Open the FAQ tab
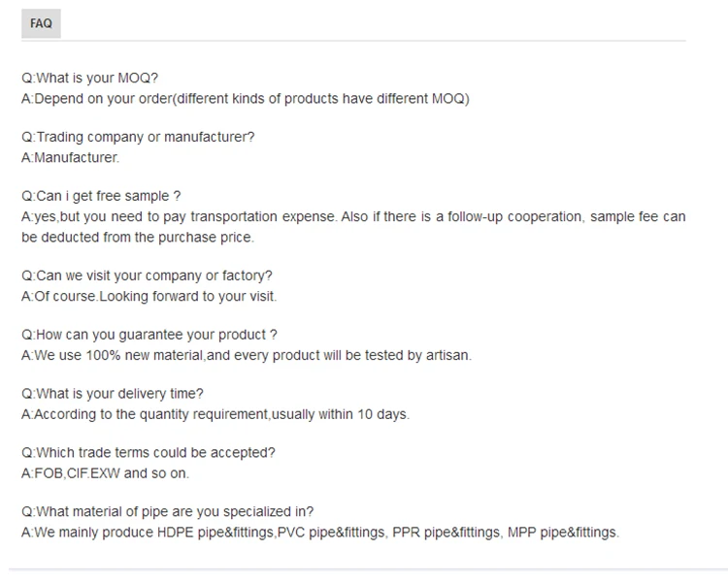Screen dimensions: 728x583 pos(41,23)
